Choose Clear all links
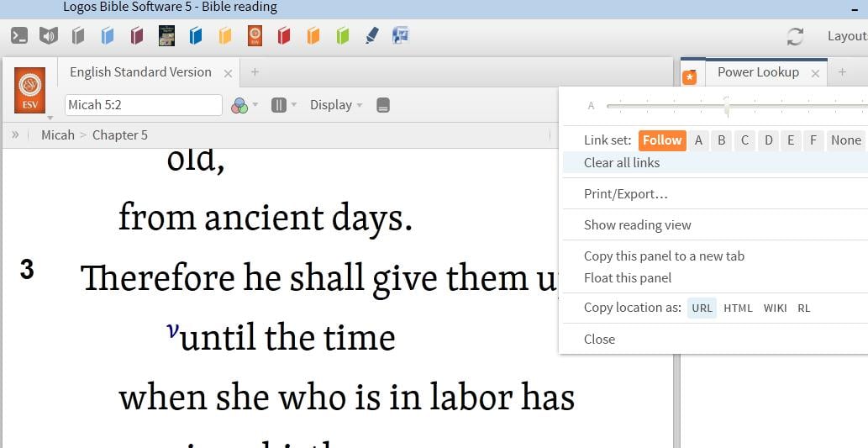 (x=715, y=163)
